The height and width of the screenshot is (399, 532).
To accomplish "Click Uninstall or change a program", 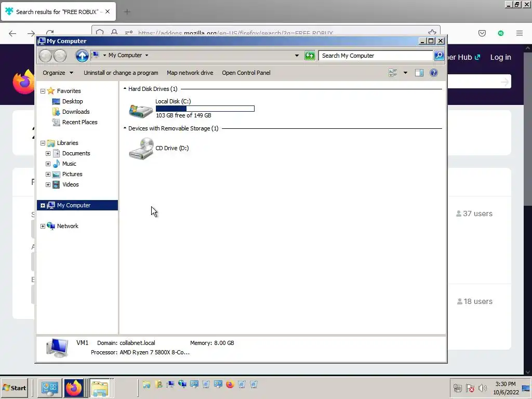I will [121, 73].
